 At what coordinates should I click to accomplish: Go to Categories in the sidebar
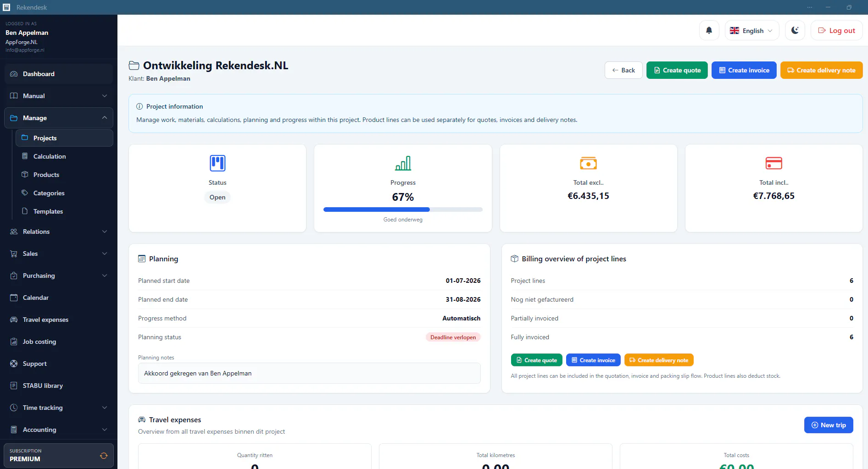click(x=64, y=193)
